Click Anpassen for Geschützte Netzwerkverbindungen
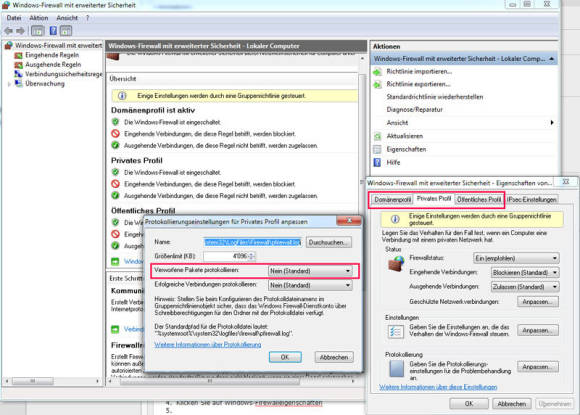This screenshot has width=580, height=415. tap(538, 302)
